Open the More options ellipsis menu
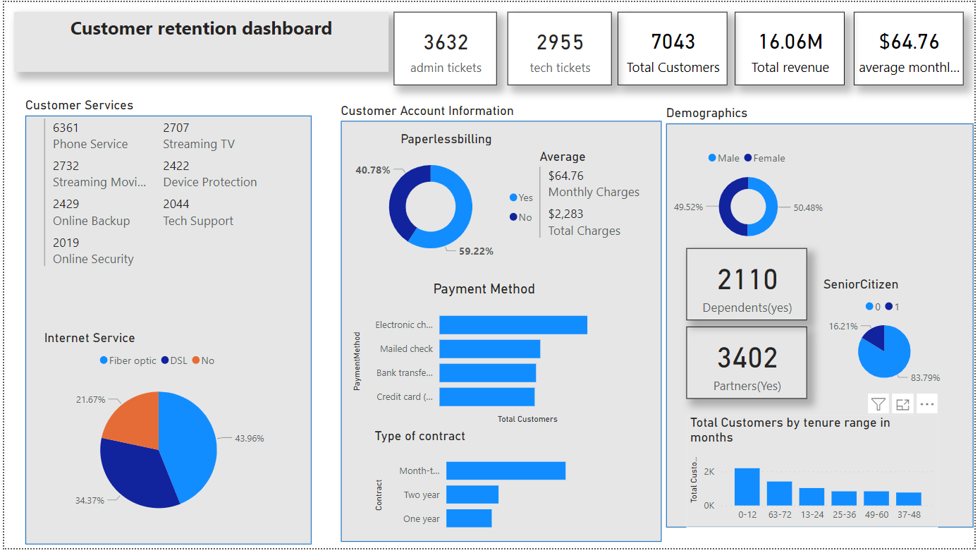 927,403
